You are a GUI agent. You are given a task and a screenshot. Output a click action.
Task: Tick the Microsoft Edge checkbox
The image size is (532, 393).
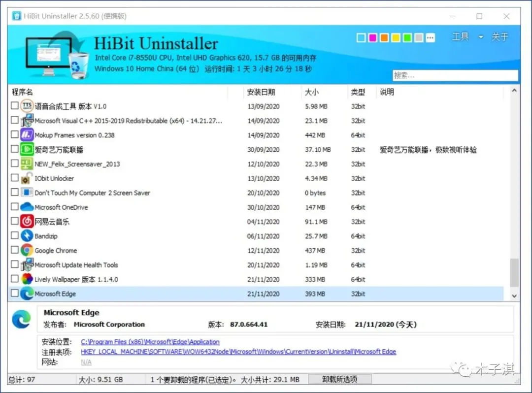14,293
